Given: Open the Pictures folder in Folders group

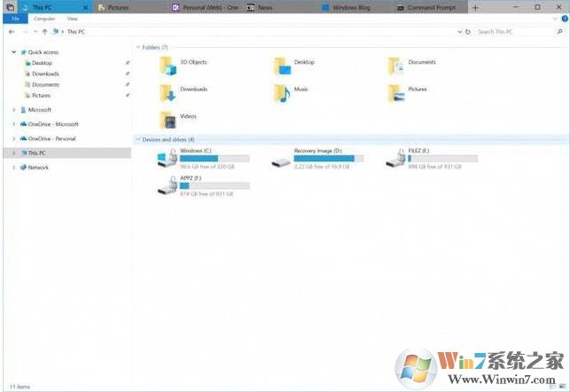Looking at the screenshot, I should [x=396, y=93].
